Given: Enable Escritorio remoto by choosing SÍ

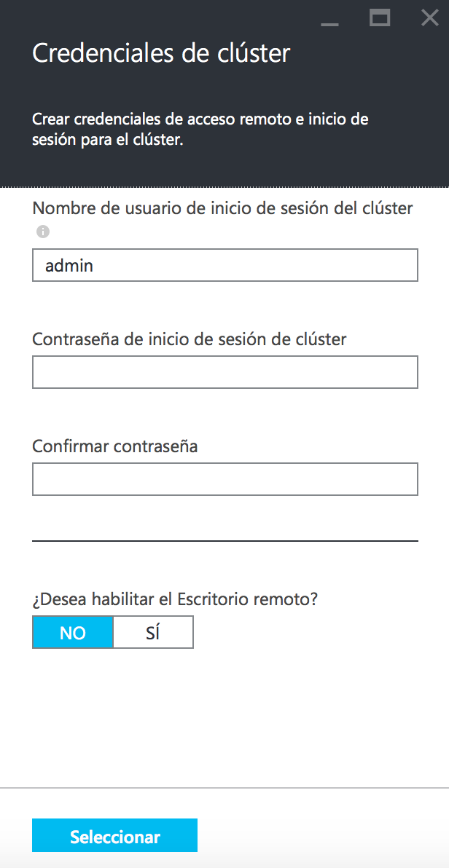Looking at the screenshot, I should [153, 632].
